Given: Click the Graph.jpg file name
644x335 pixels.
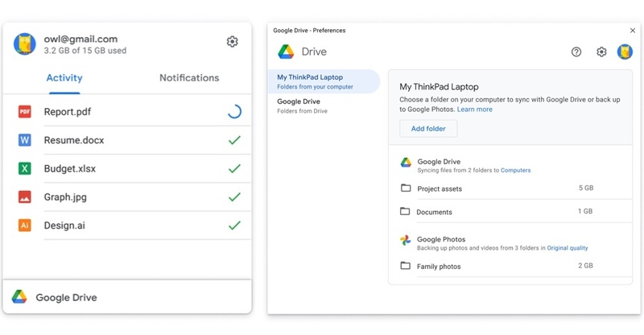Looking at the screenshot, I should (65, 197).
